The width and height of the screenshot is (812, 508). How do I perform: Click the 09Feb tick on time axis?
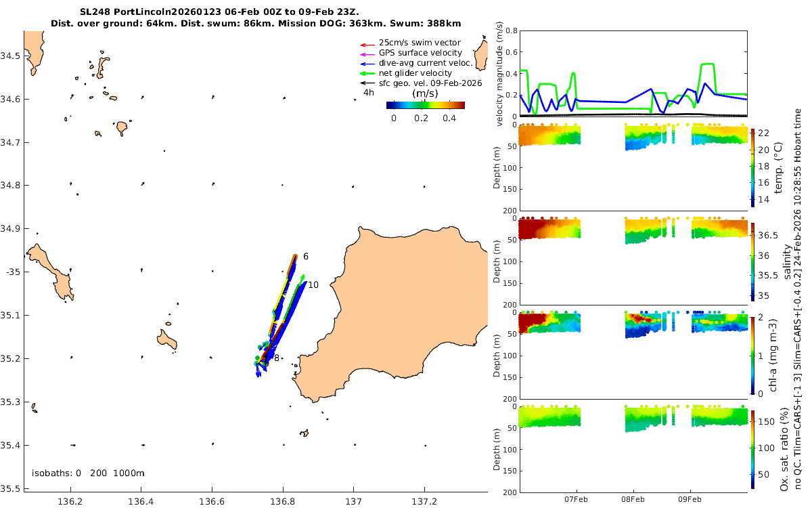(x=690, y=500)
